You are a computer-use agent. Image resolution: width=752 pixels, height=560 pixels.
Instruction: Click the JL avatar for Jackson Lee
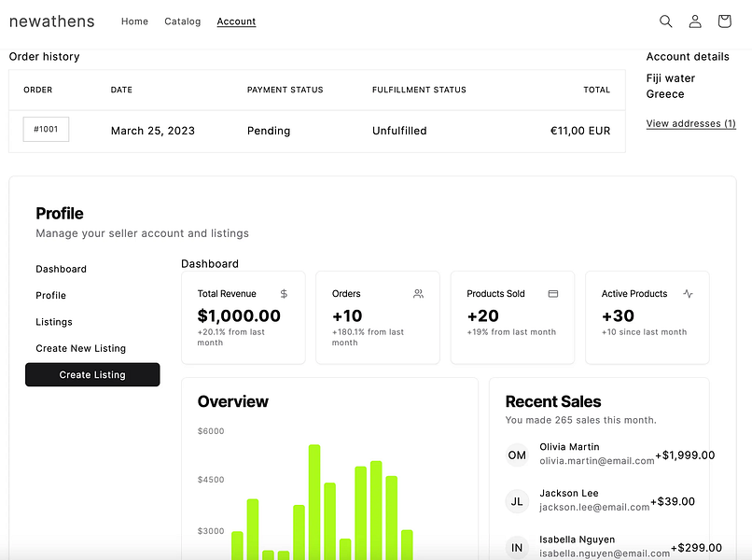coord(517,501)
